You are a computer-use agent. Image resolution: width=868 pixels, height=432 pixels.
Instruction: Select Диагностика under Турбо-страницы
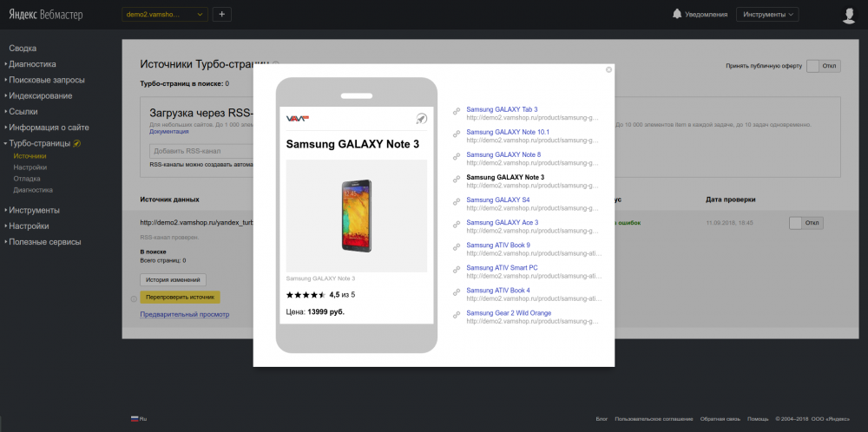33,190
